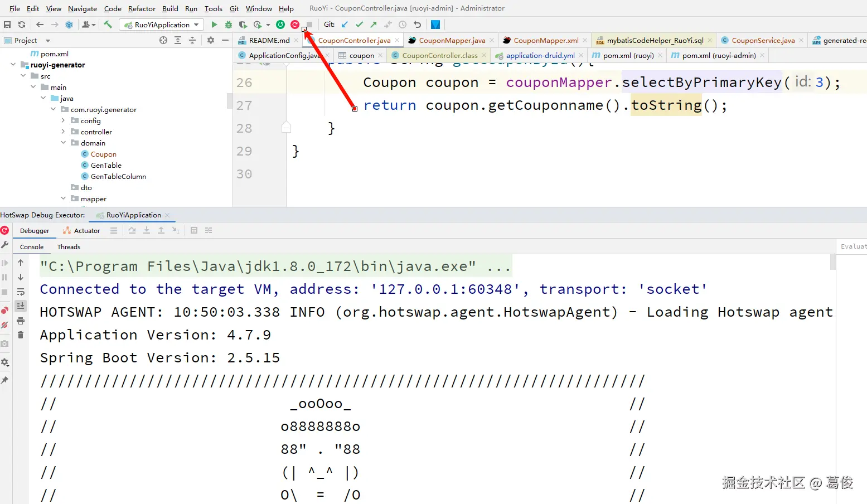Viewport: 867px width, 504px height.
Task: Switch to the Threads tab
Action: point(68,246)
